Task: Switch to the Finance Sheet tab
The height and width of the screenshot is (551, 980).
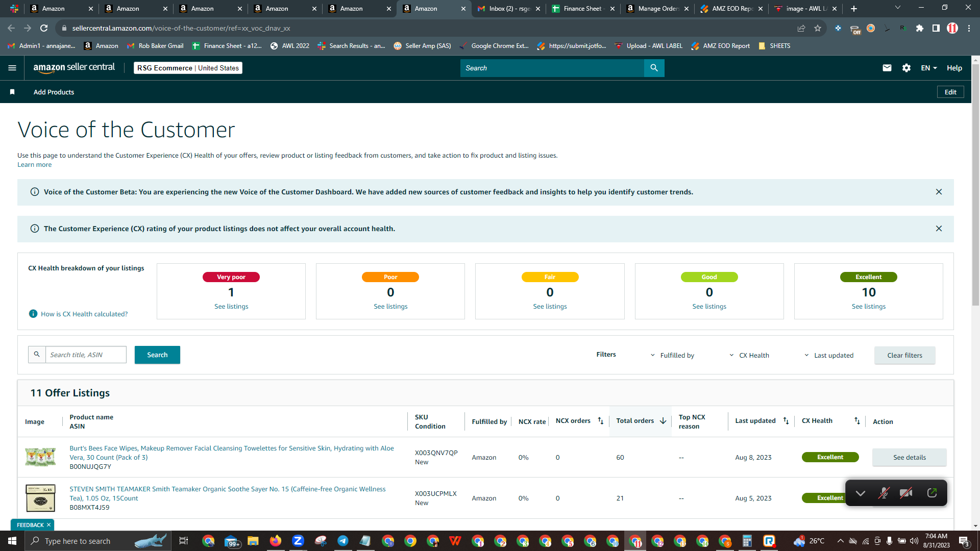Action: 583,9
